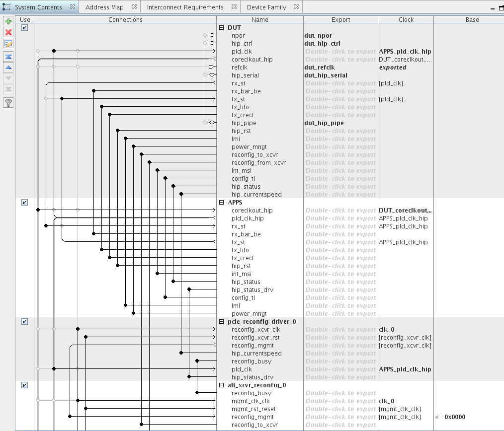Click the red X Remove icon
This screenshot has width=504, height=431.
point(8,32)
